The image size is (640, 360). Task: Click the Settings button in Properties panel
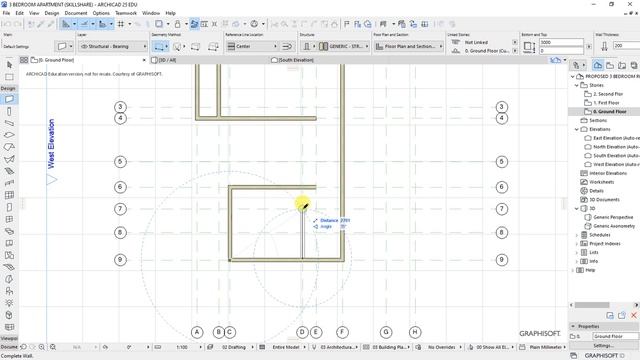(x=603, y=346)
